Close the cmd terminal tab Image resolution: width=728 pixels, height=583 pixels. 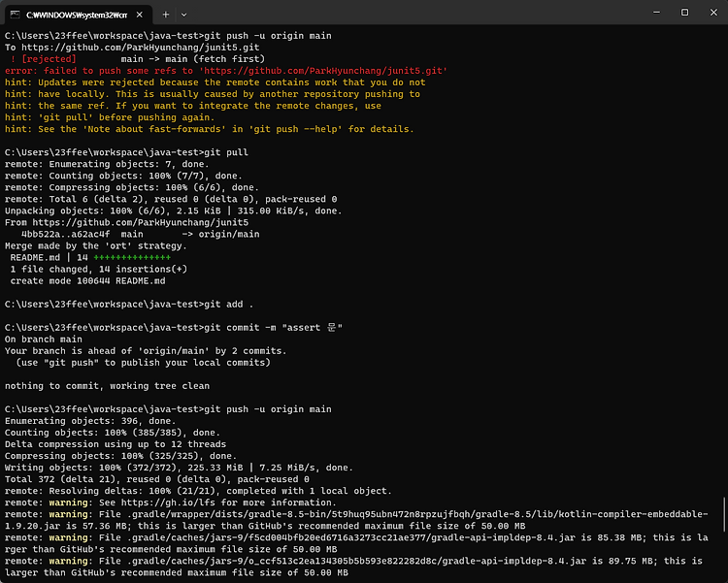point(139,15)
